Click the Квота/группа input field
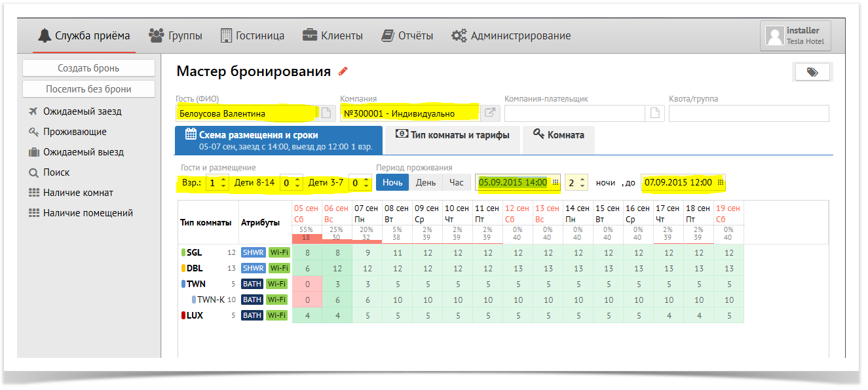 [748, 113]
